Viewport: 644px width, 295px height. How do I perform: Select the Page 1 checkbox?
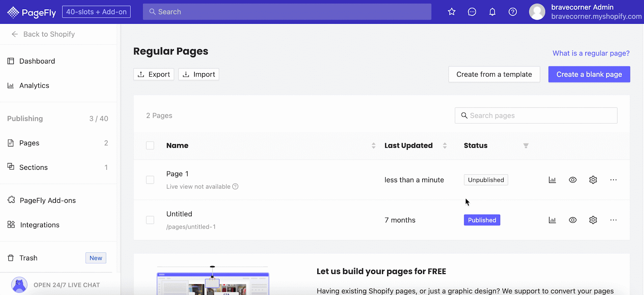150,180
